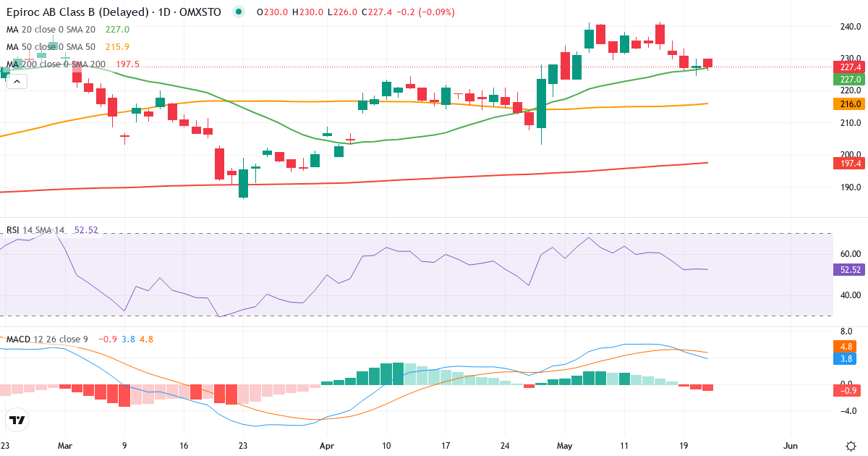Image resolution: width=868 pixels, height=456 pixels.
Task: Click the orange 216.0 price axis label
Action: click(848, 104)
